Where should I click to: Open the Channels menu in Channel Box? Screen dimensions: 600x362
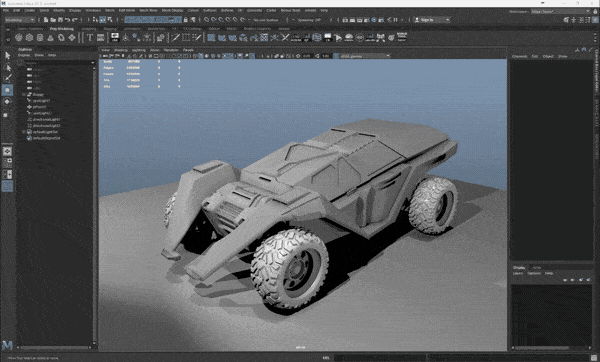point(520,56)
